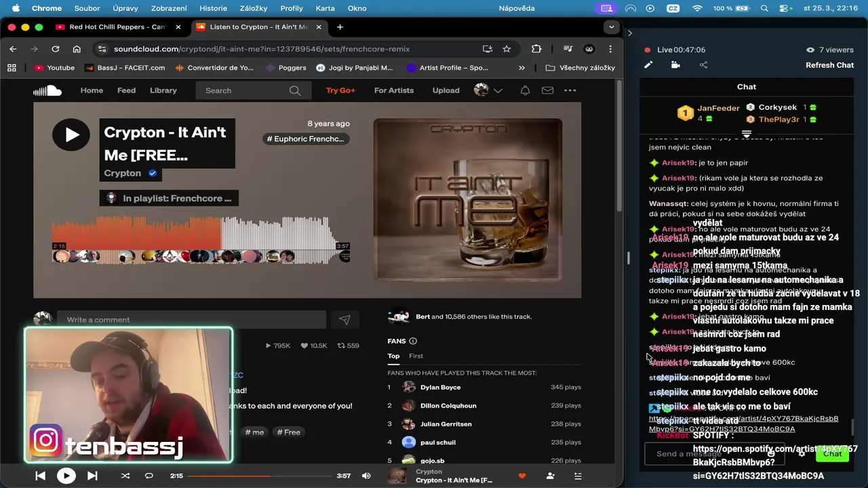868x488 pixels.
Task: Click the share icon in stream panel
Action: point(703,65)
